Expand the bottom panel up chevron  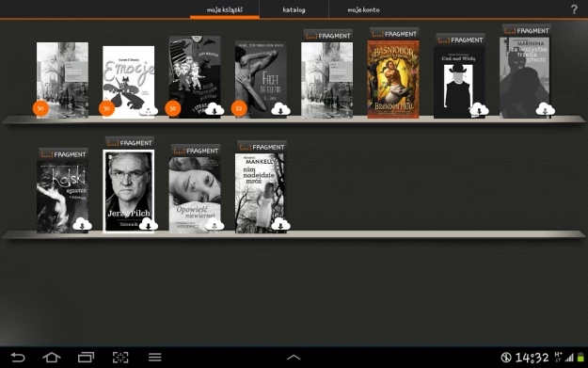click(x=294, y=358)
